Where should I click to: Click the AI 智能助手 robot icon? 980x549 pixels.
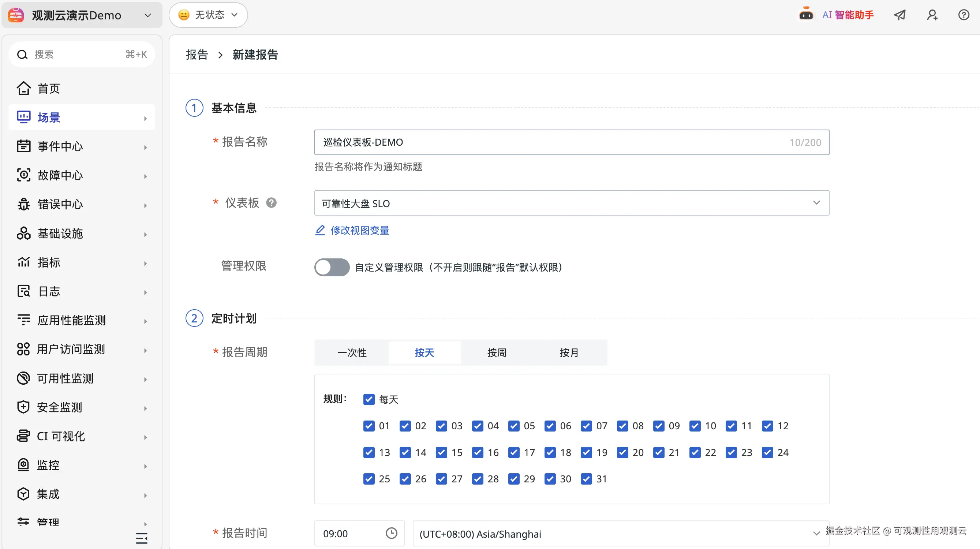click(x=806, y=15)
